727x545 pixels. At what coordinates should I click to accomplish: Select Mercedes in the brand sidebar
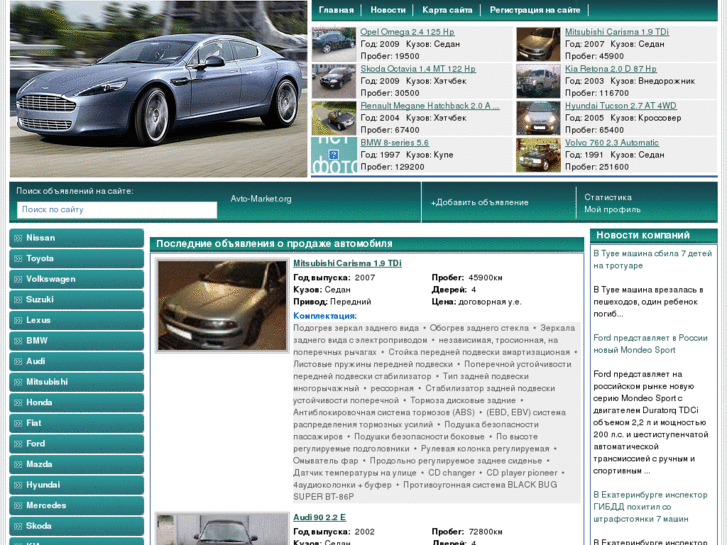77,506
